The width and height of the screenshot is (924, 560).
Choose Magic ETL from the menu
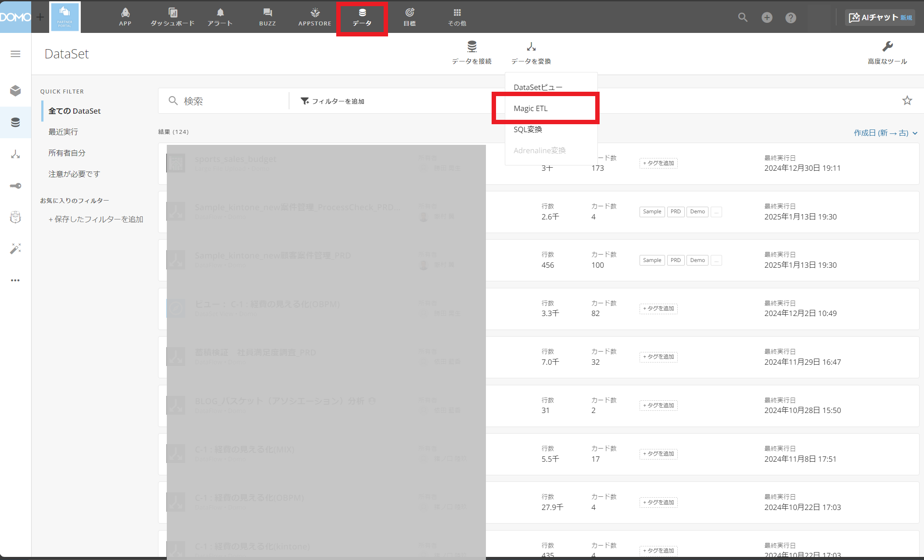click(531, 108)
